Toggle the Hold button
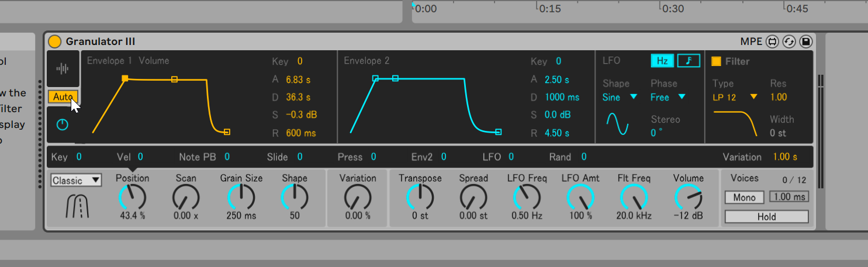868x267 pixels. tap(767, 217)
